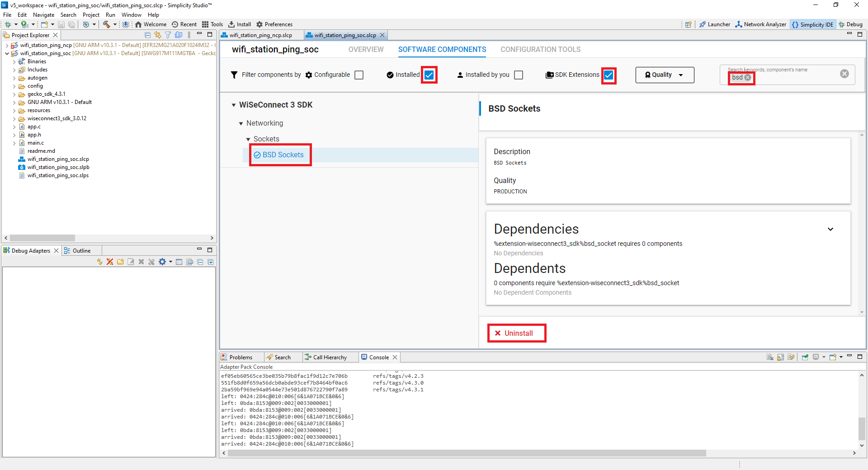The width and height of the screenshot is (868, 470).
Task: Collapse the Dependencies section chevron
Action: (831, 229)
